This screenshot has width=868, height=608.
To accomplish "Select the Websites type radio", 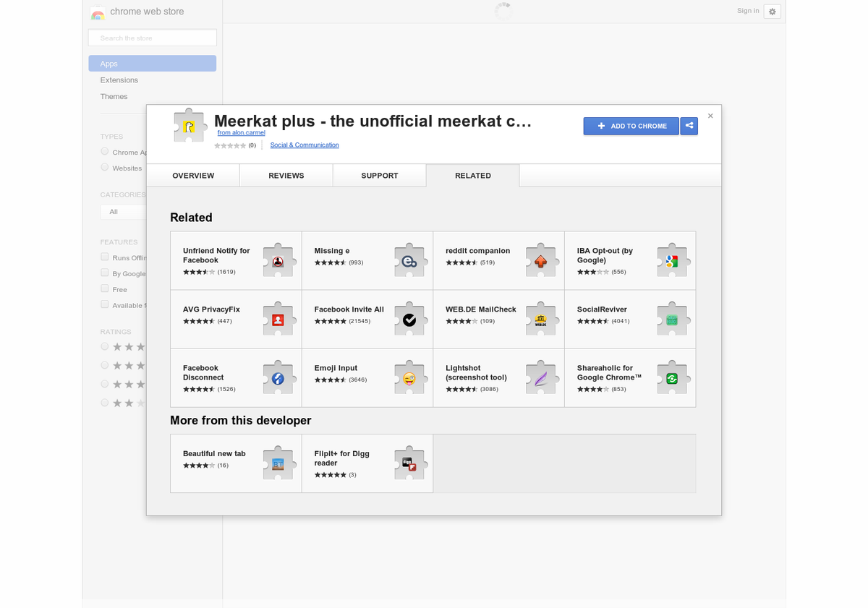I will pyautogui.click(x=105, y=167).
